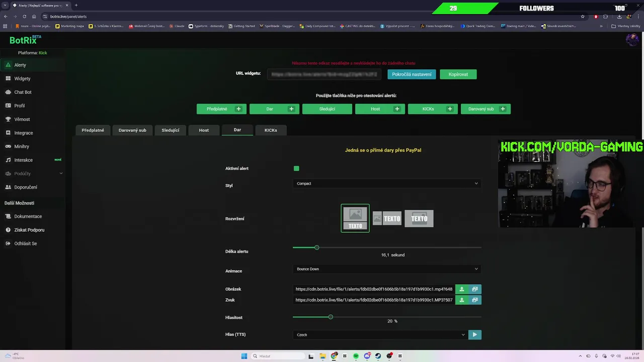Select layout with image above text
This screenshot has height=362, width=644.
coord(355,218)
